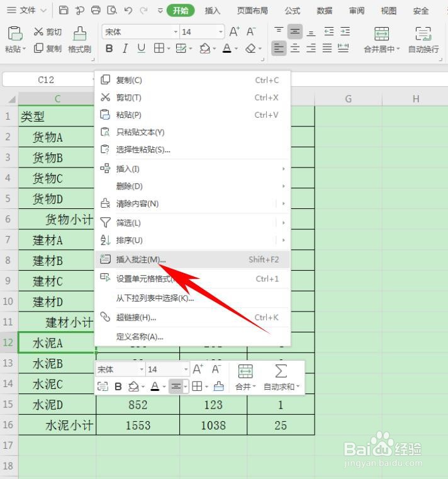Choose Paste Special (选择性粘贴) in context menu
448x479 pixels.
pyautogui.click(x=193, y=149)
